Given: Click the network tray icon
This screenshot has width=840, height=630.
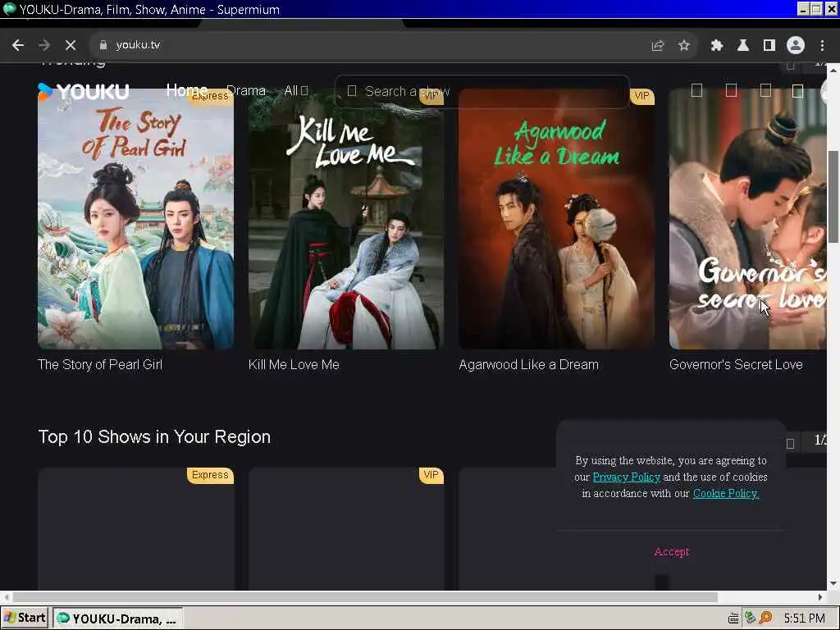Looking at the screenshot, I should (x=750, y=619).
